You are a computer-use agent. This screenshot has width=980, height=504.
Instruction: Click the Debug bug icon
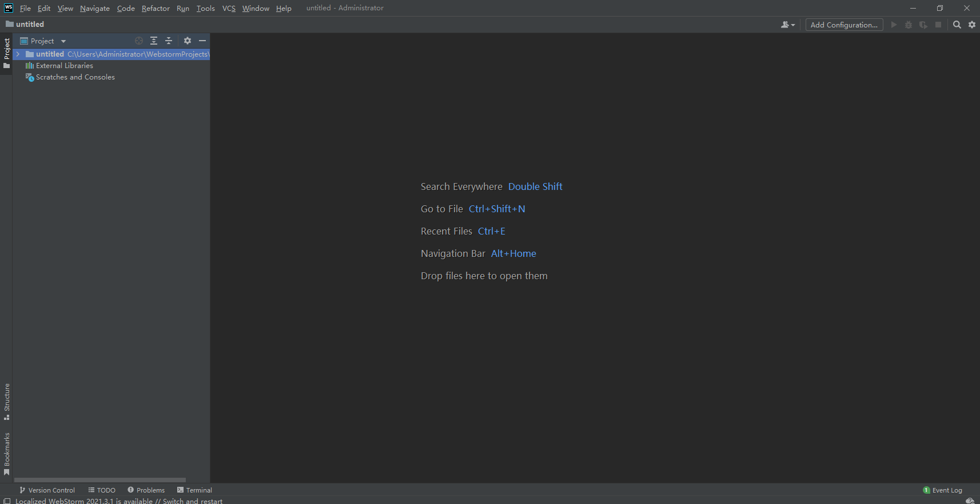(909, 25)
